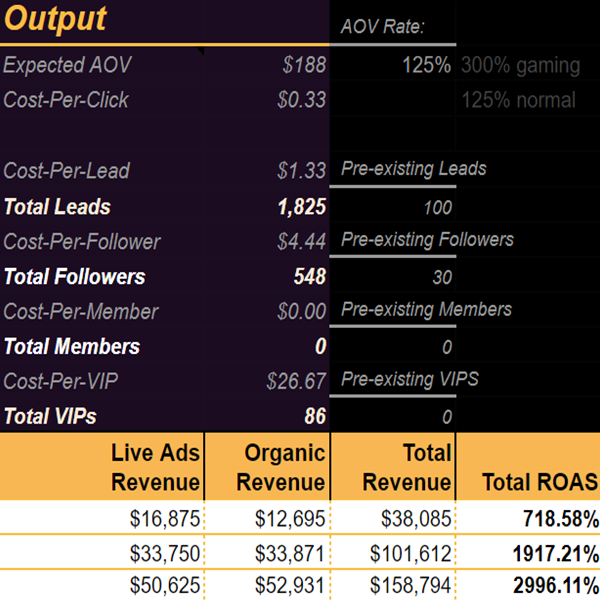Click the Total Leads 1,825 value
600x600 pixels.
302,208
